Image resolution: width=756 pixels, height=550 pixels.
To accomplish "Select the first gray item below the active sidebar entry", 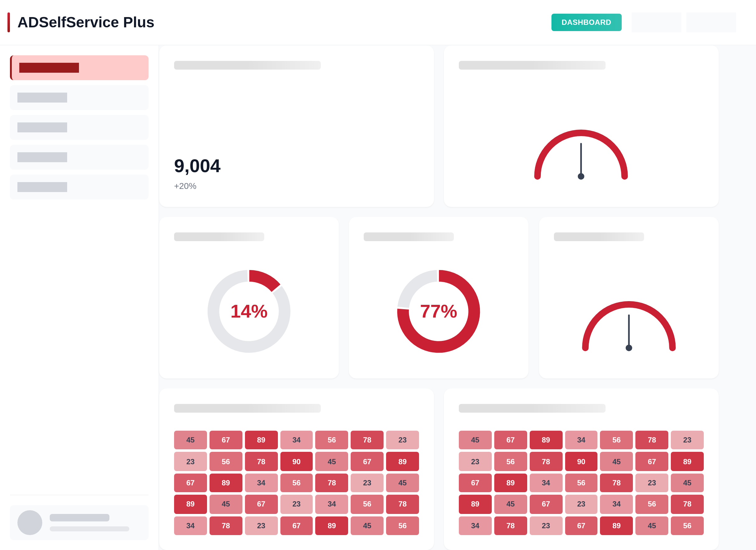I will point(79,98).
